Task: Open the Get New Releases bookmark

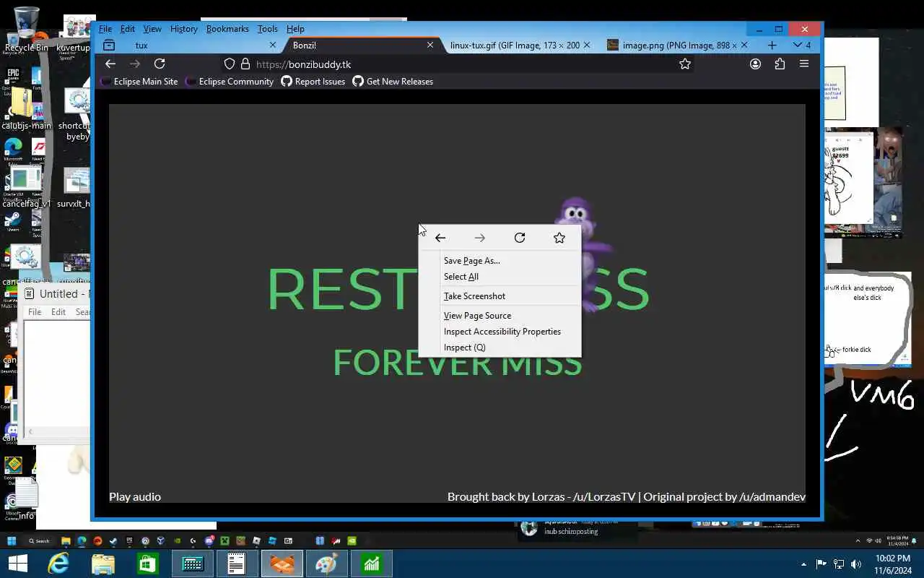Action: (393, 82)
